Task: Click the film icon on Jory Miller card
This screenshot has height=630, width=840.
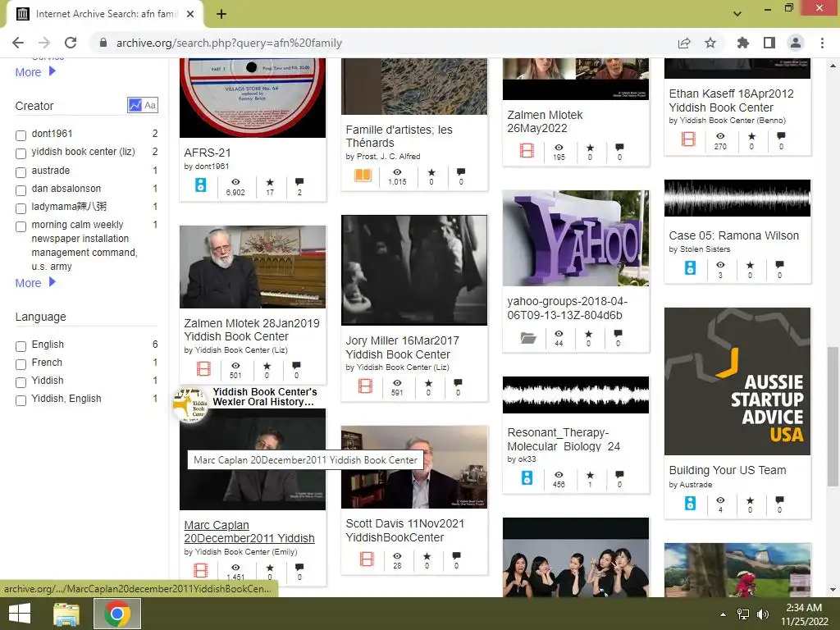Action: click(x=365, y=386)
